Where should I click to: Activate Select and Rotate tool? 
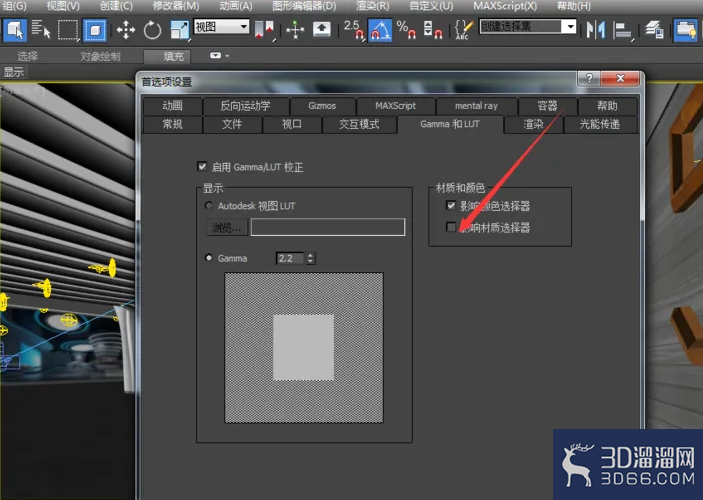(152, 30)
